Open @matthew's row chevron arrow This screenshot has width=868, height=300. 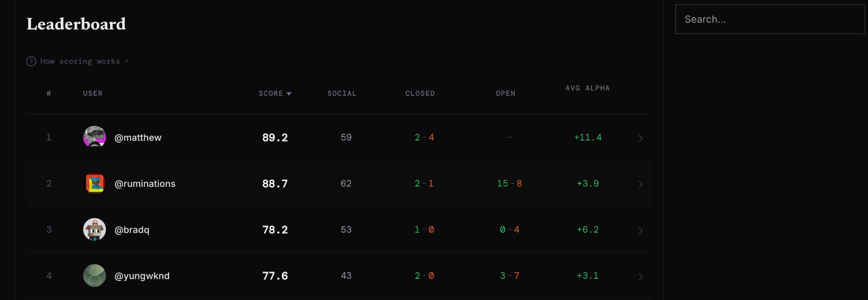[x=641, y=138]
